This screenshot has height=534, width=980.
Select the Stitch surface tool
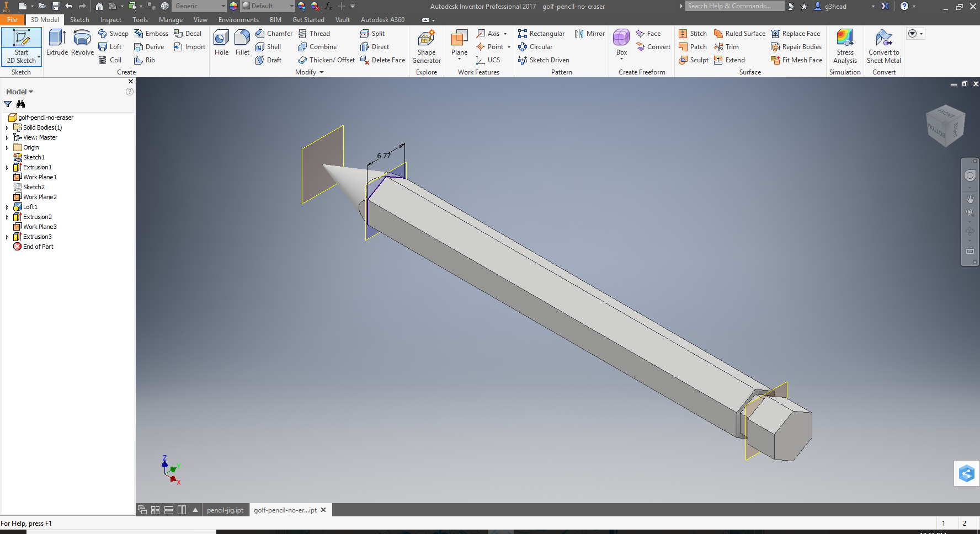click(693, 34)
